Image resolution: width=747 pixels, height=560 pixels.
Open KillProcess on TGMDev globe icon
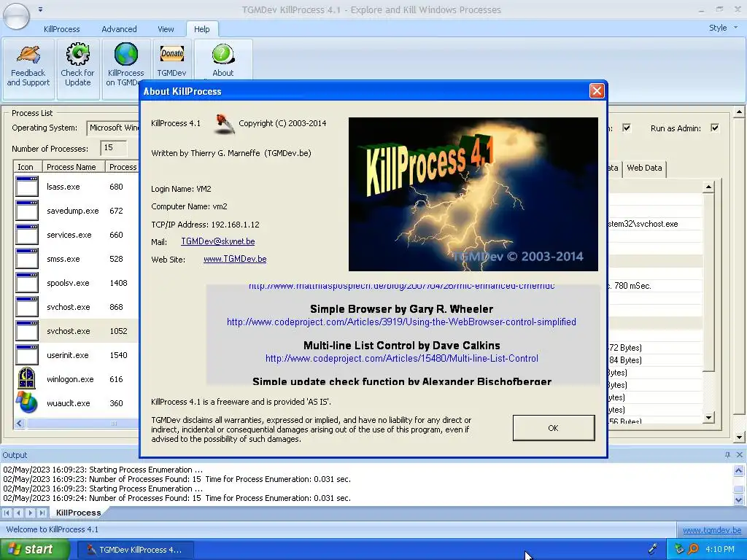(x=125, y=54)
